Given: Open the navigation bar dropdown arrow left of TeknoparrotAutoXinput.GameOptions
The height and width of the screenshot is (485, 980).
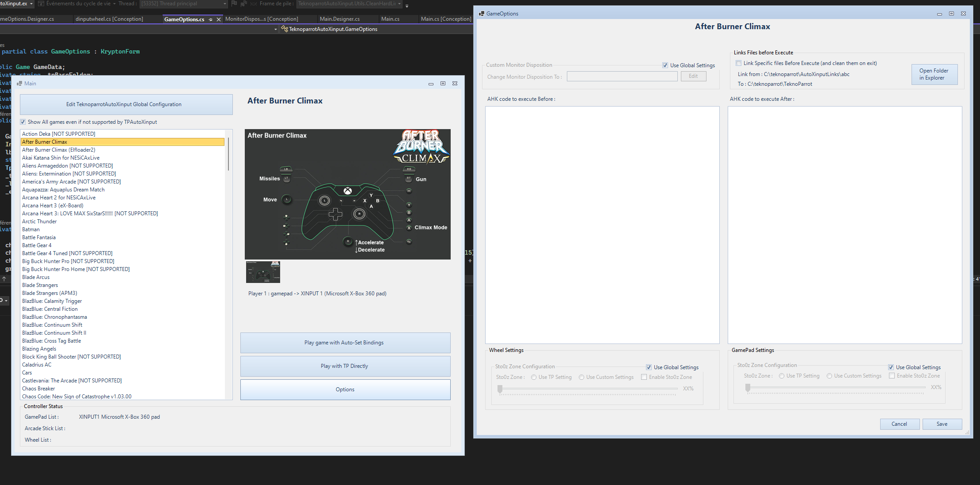Looking at the screenshot, I should tap(276, 29).
